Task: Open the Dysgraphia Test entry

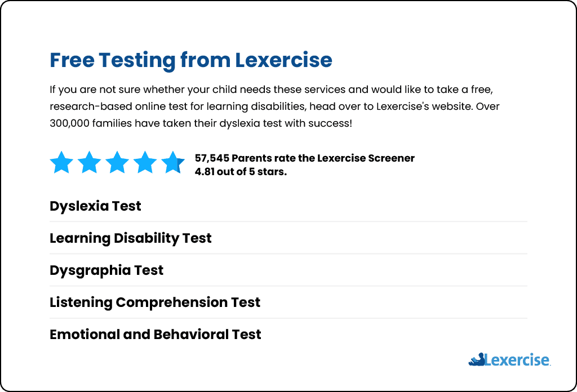Action: pyautogui.click(x=106, y=270)
